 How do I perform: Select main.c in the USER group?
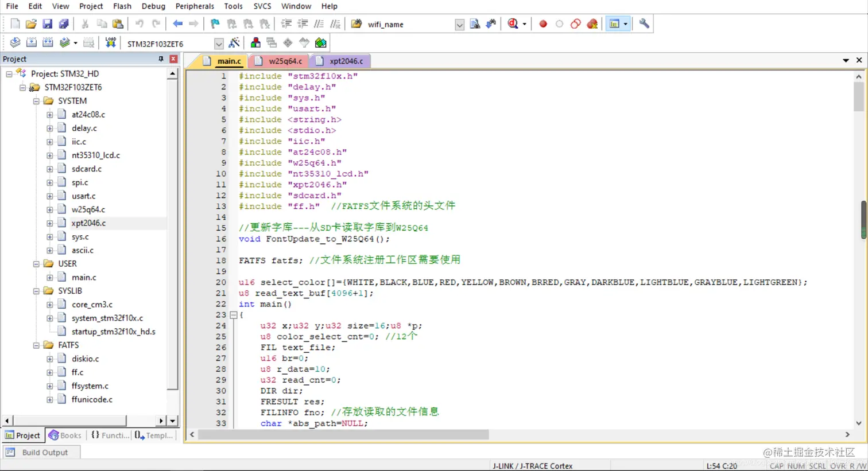tap(84, 278)
